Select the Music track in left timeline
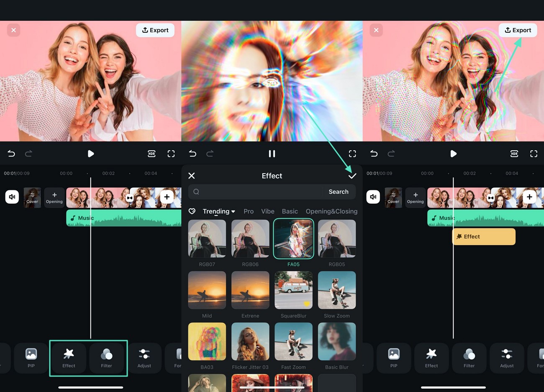Image resolution: width=544 pixels, height=392 pixels. [124, 218]
